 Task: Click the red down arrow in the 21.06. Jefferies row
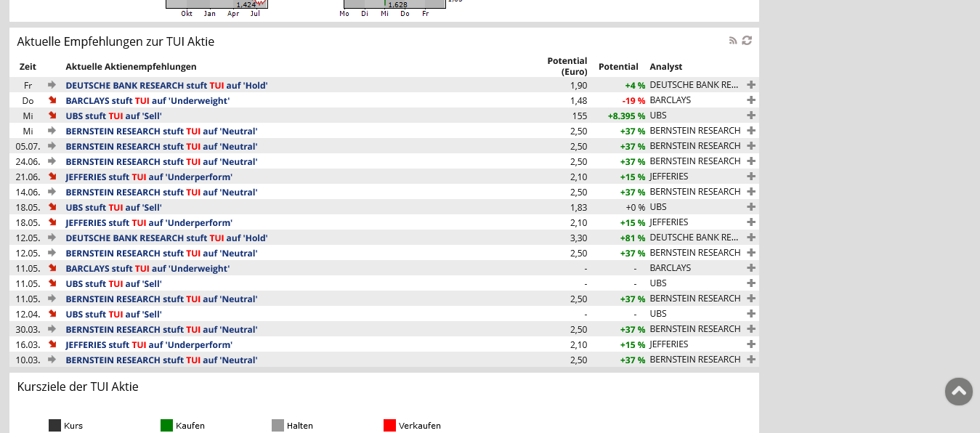click(52, 177)
